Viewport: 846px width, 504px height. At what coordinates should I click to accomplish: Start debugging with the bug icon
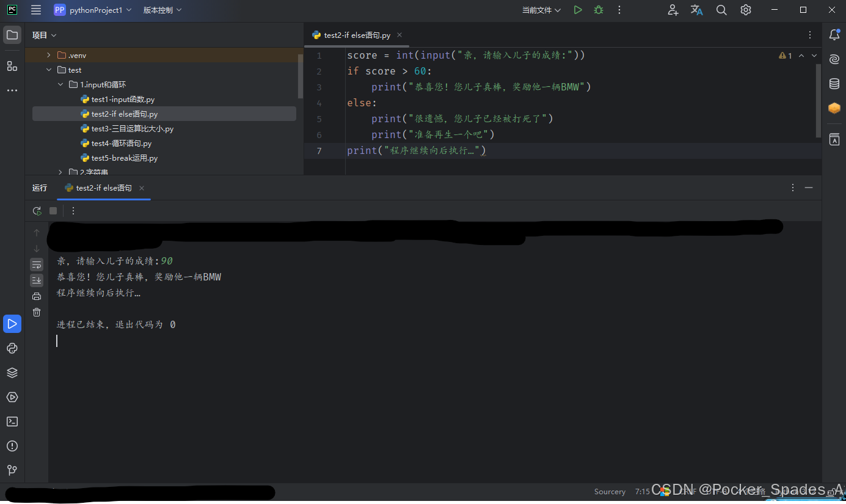coord(599,10)
